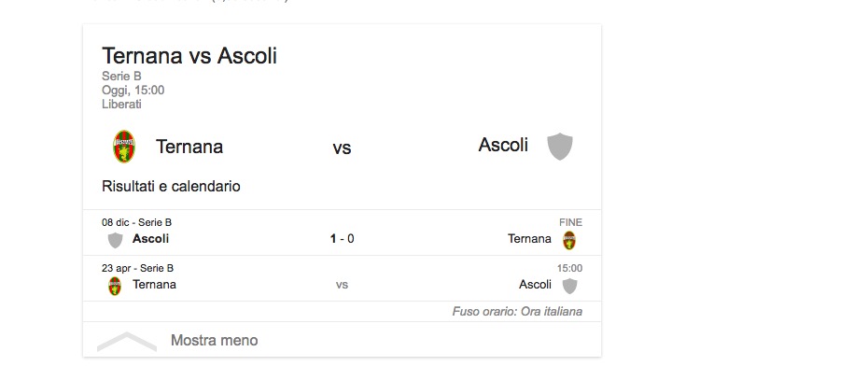
Task: Click the "Mostra meno" label
Action: (214, 341)
